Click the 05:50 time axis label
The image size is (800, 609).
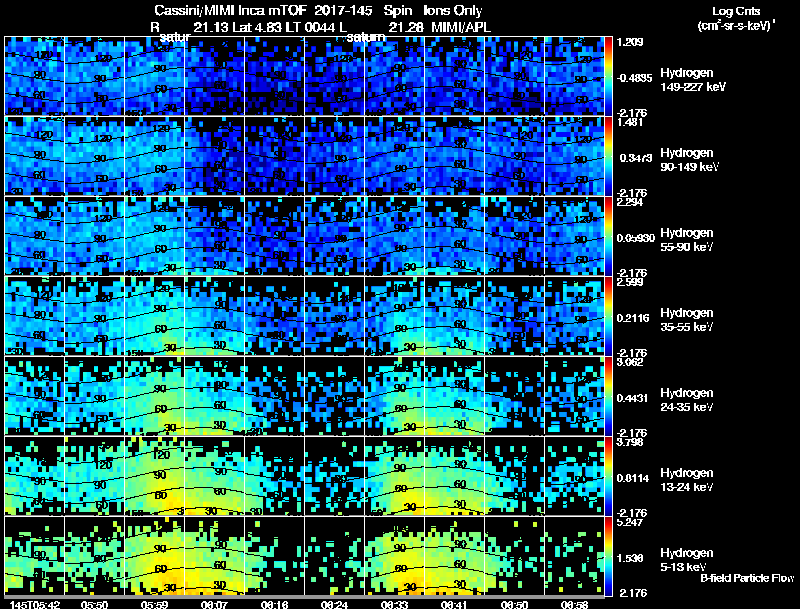pos(94,604)
